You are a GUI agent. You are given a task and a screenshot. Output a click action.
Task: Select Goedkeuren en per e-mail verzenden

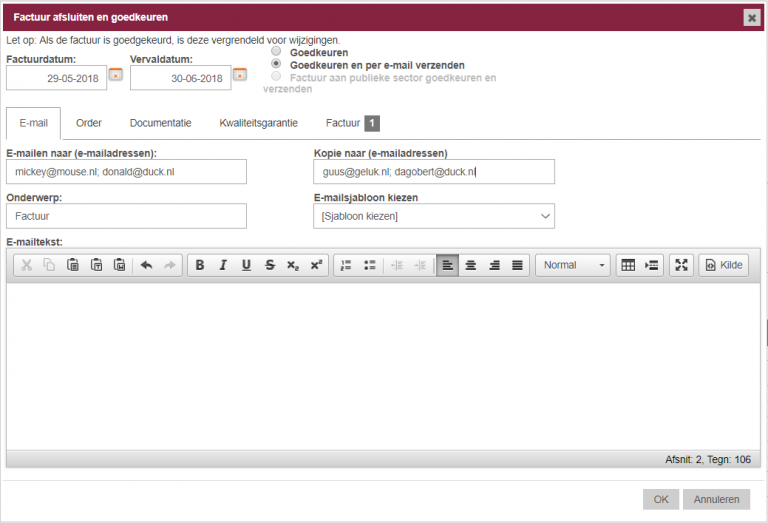(276, 64)
